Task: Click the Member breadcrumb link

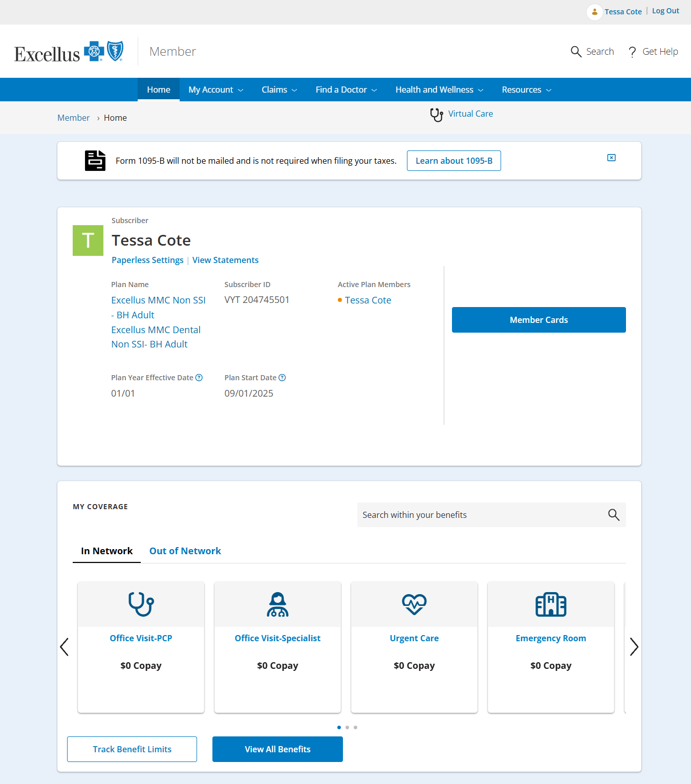Action: pos(73,118)
